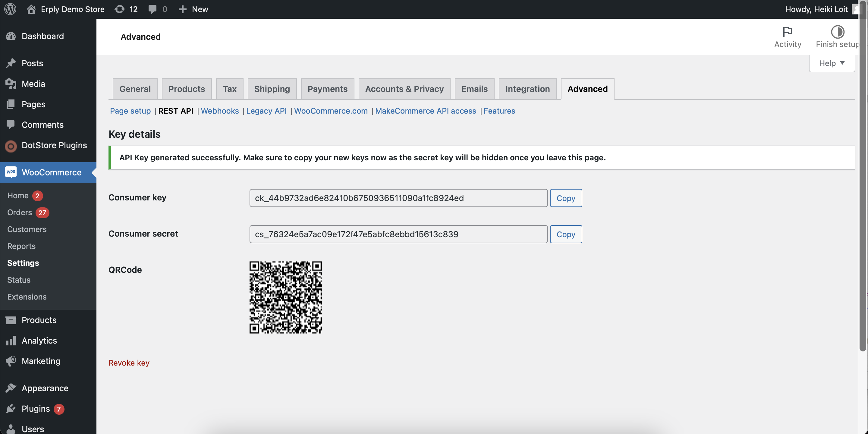
Task: Open the Activity flag icon
Action: [788, 32]
